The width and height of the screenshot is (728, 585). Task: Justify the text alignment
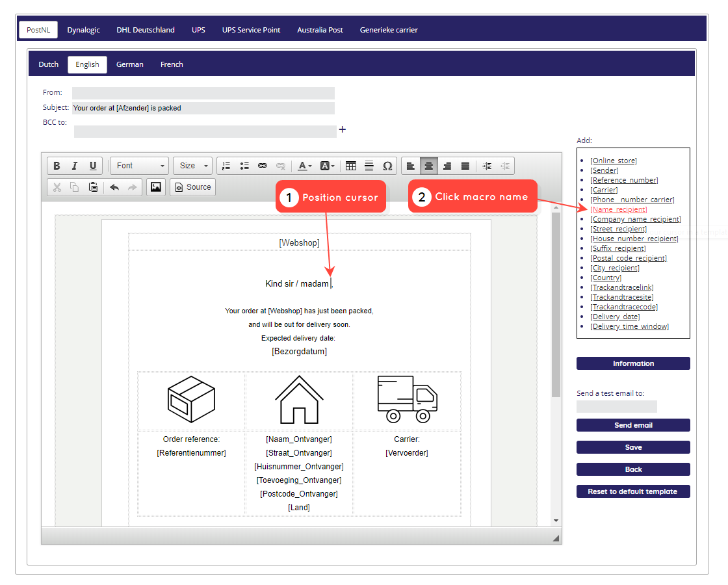point(465,166)
